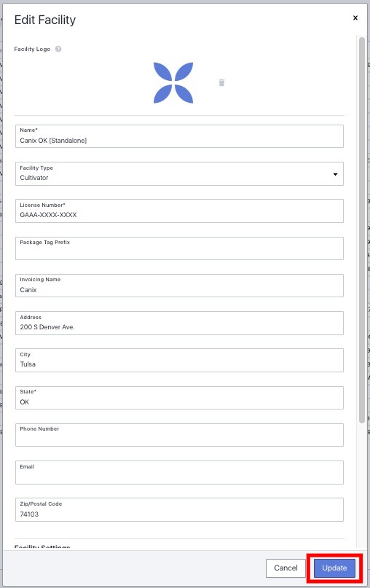The width and height of the screenshot is (370, 588).
Task: Edit the Invoicing Name field
Action: coord(179,286)
